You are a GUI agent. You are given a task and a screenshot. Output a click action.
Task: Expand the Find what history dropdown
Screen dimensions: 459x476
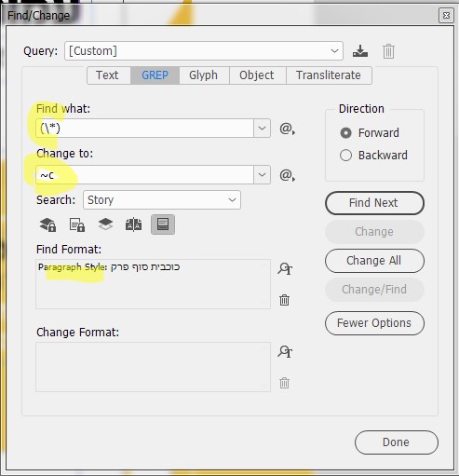point(262,129)
